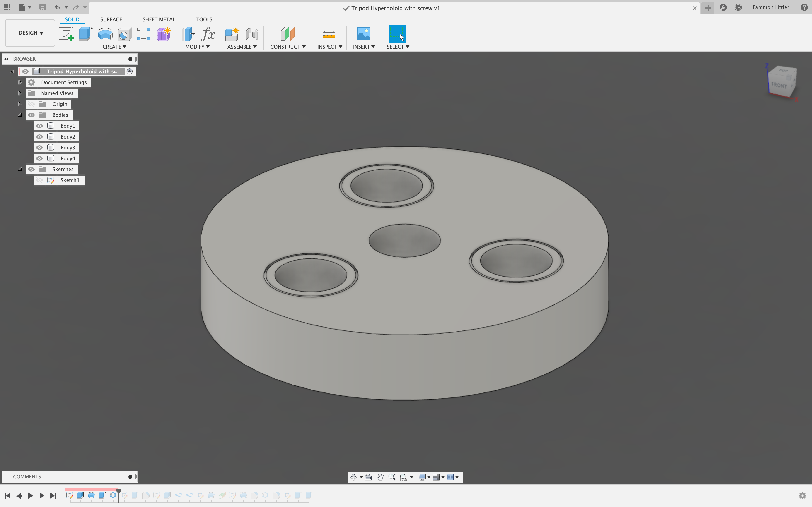Expand the Document Settings node
This screenshot has height=507, width=812.
point(20,82)
